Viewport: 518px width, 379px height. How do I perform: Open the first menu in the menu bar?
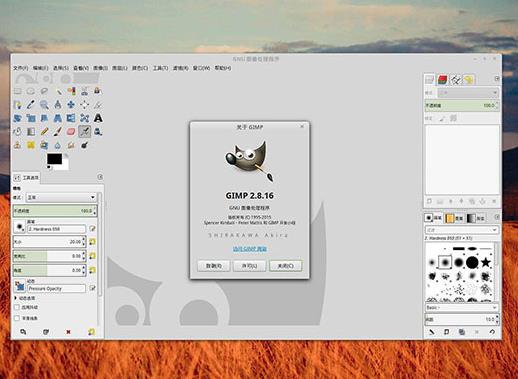click(21, 68)
